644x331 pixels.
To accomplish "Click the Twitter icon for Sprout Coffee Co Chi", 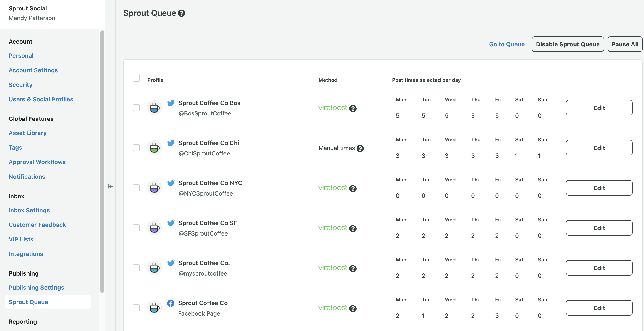I will (171, 143).
